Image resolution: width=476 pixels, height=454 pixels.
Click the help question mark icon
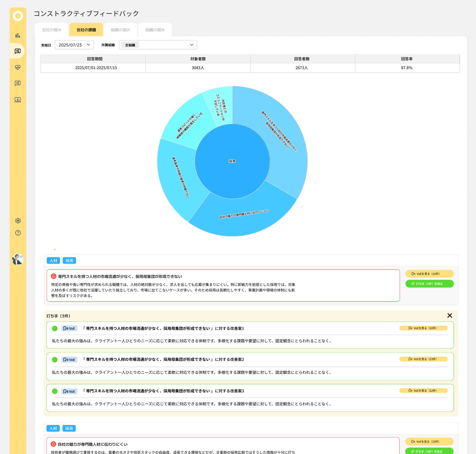(18, 233)
